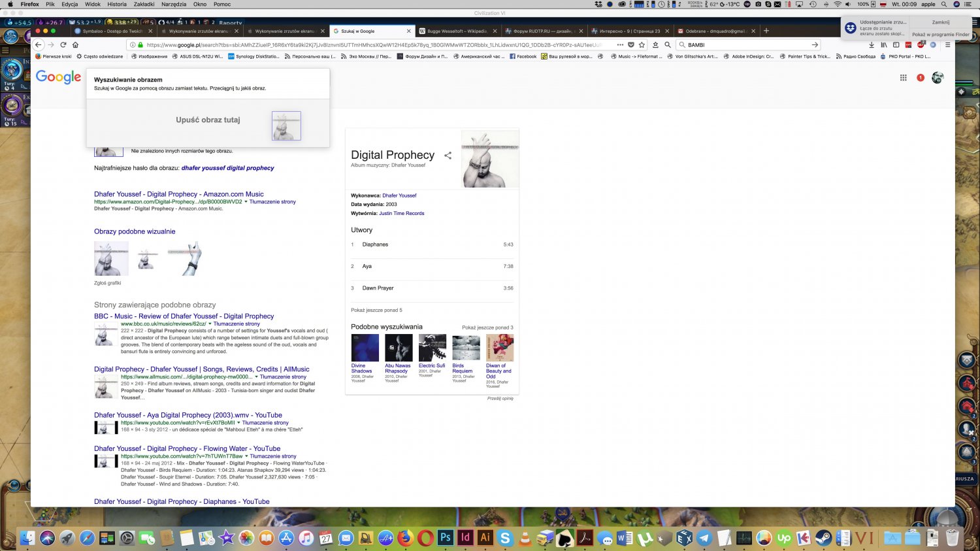Expand dropdown for AllMusic result URL

[256, 376]
